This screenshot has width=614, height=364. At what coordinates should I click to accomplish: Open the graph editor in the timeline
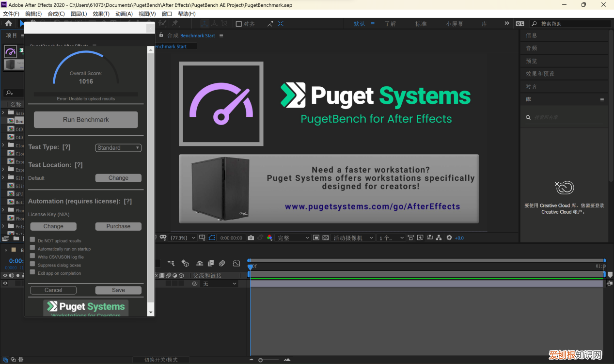pyautogui.click(x=236, y=264)
